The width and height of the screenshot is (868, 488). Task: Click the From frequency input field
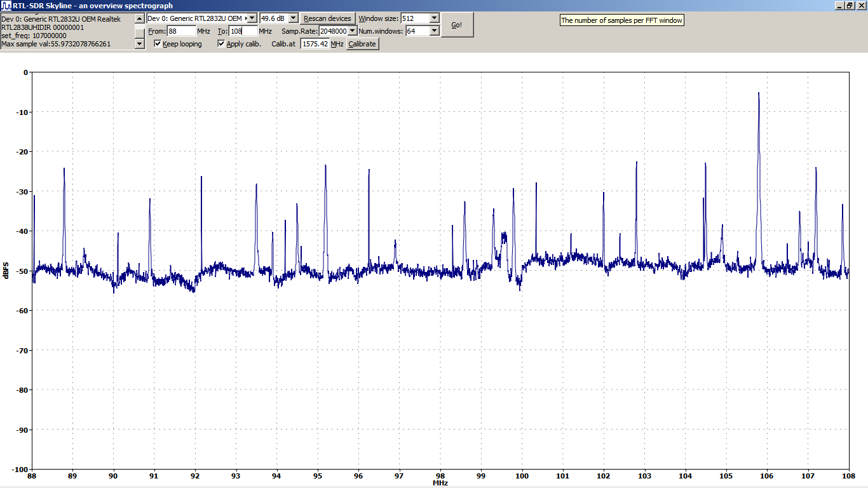(x=181, y=31)
